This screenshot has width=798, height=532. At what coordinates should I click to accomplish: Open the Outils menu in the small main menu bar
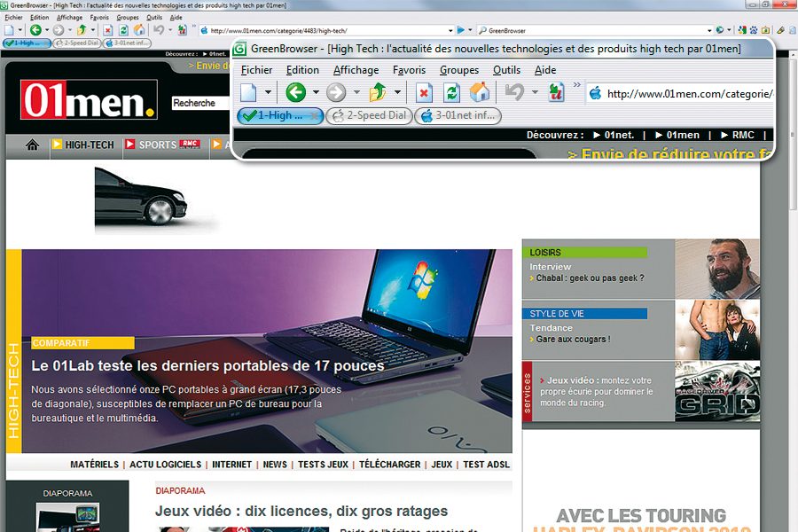tap(154, 18)
